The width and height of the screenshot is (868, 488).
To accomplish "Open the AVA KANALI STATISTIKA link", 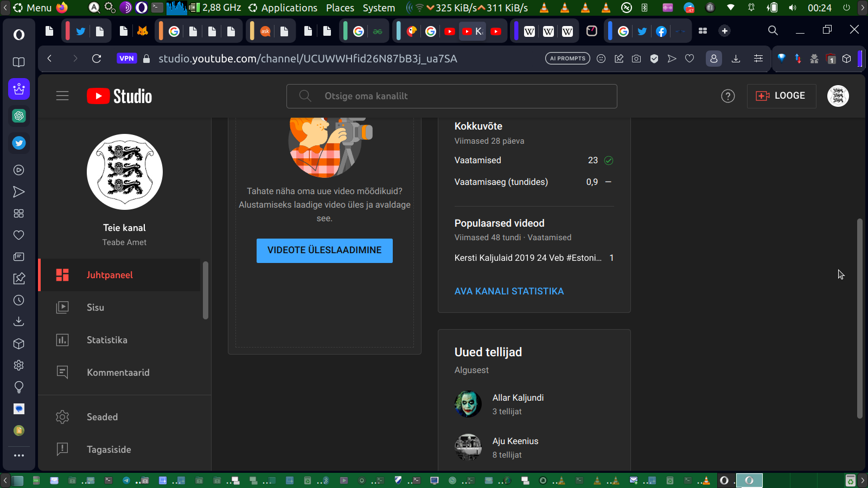I will (509, 291).
